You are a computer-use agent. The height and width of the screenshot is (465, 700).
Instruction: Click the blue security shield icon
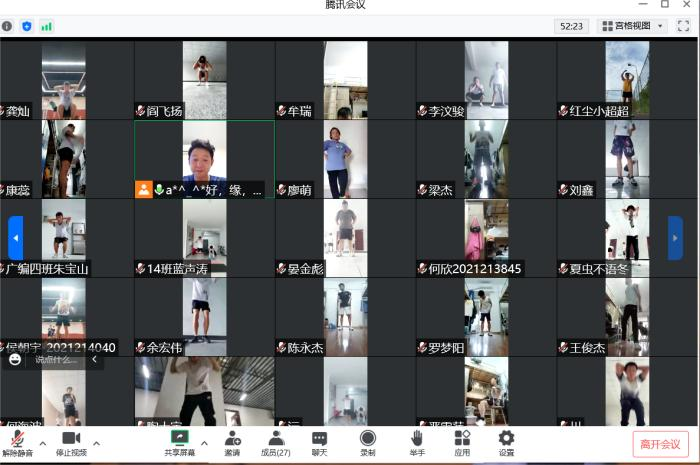point(26,26)
